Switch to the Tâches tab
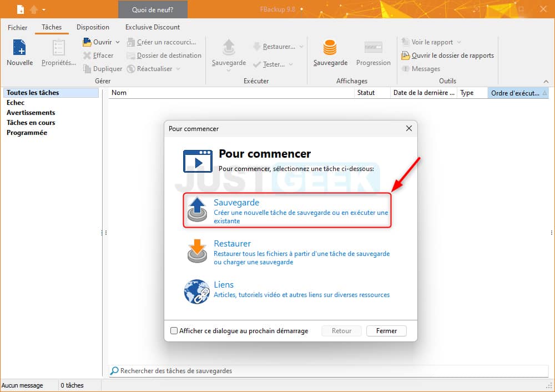 point(52,27)
